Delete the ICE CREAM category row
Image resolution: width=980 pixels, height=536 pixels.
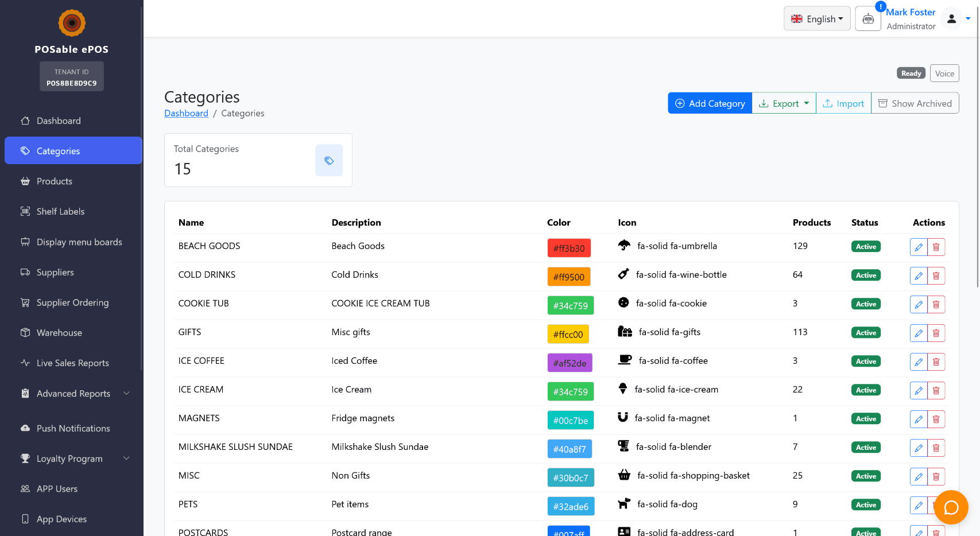pos(936,391)
